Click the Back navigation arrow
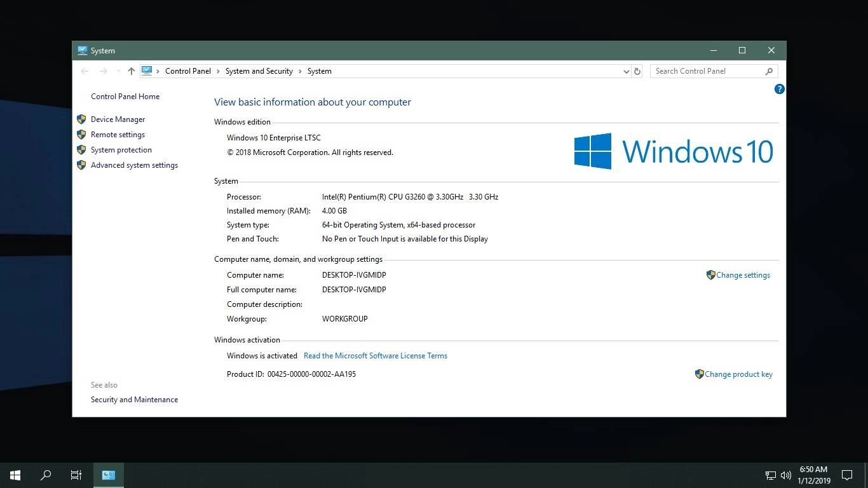The width and height of the screenshot is (868, 488). [x=85, y=71]
